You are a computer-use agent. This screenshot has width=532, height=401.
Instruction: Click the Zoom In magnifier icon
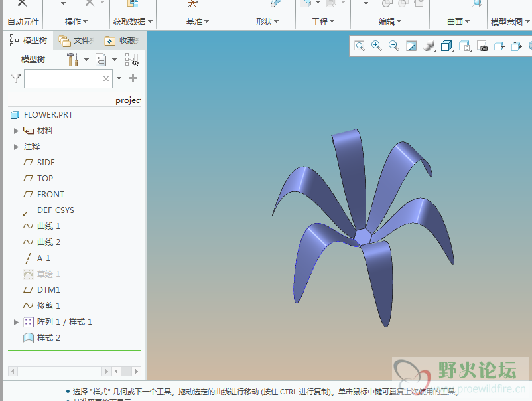pyautogui.click(x=377, y=46)
